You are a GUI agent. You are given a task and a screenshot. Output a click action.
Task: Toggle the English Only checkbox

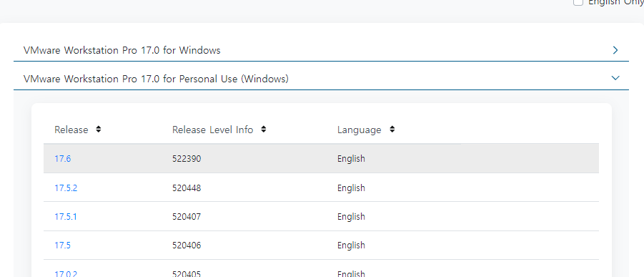[x=578, y=2]
